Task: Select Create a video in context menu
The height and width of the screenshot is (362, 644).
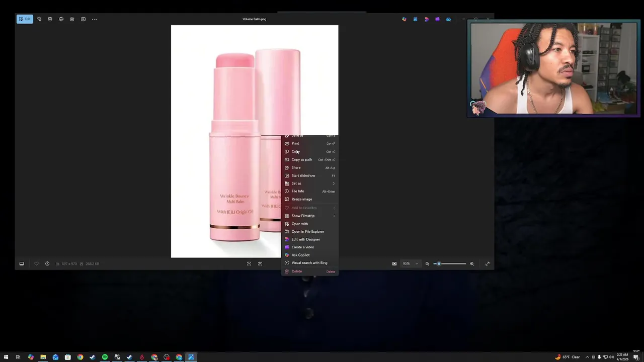Action: coord(310,247)
